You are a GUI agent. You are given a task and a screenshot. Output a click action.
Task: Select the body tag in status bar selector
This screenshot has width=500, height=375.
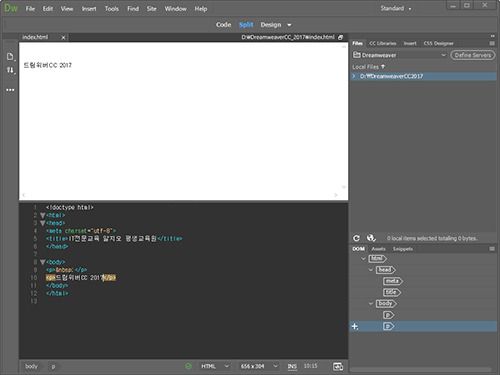(31, 366)
